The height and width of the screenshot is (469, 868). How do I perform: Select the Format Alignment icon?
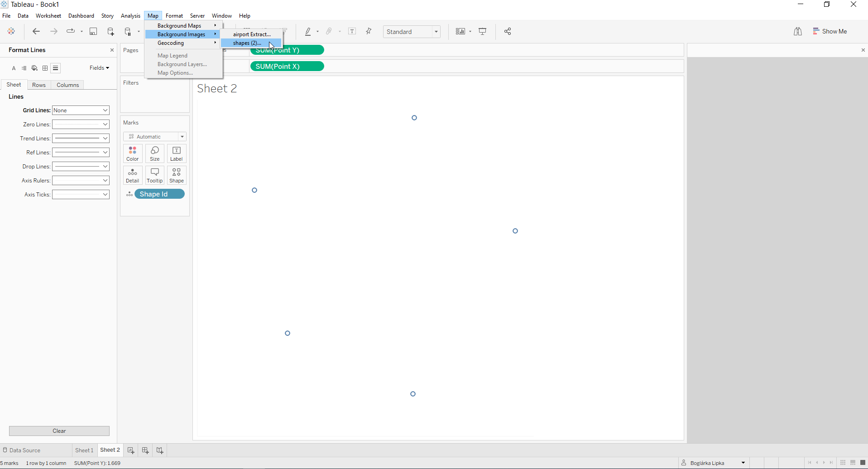coord(24,68)
